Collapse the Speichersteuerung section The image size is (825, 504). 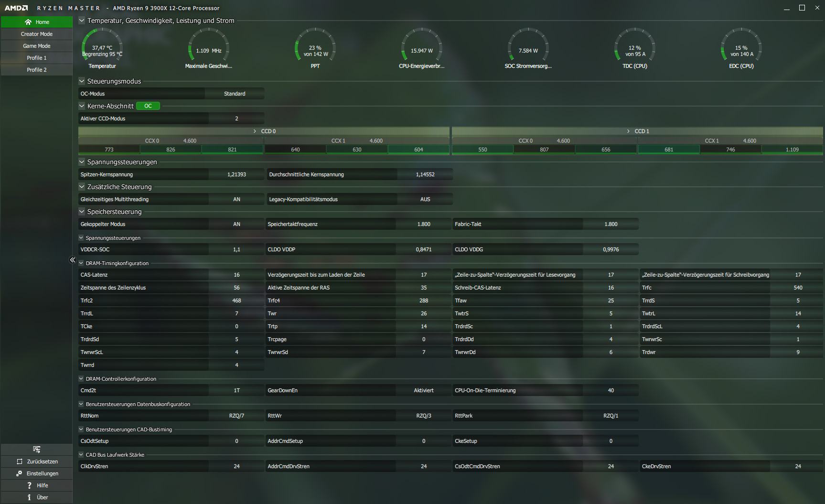point(82,212)
